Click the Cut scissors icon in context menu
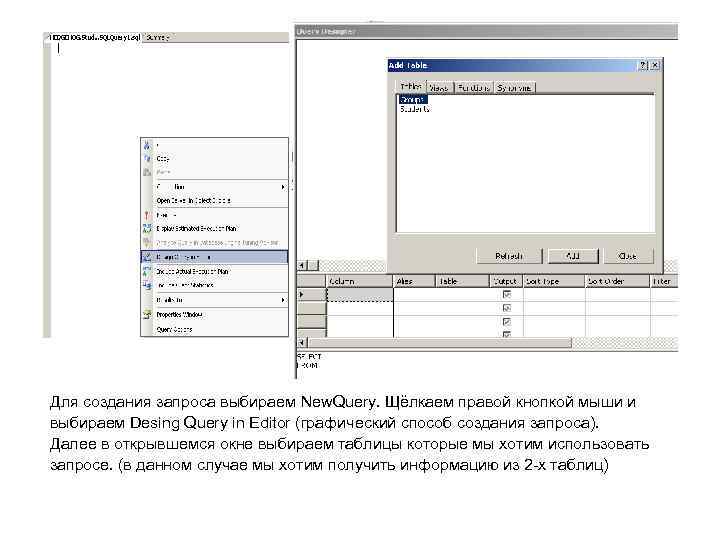Screen dimensions: 720x540 coord(147,146)
